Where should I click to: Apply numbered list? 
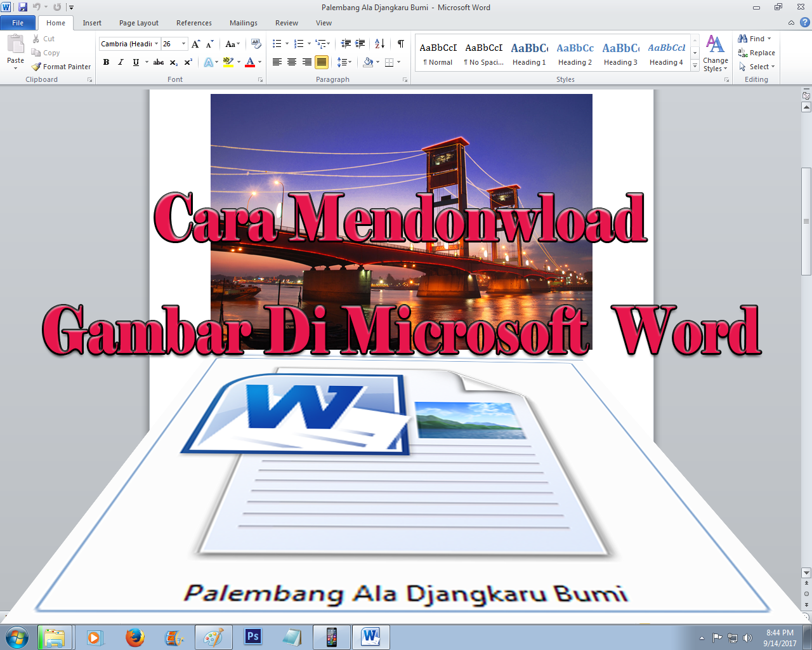pos(299,44)
